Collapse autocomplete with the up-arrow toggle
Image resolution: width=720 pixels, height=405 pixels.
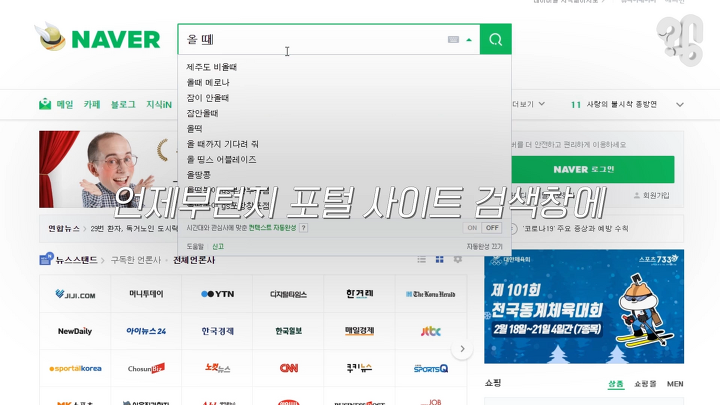click(469, 40)
